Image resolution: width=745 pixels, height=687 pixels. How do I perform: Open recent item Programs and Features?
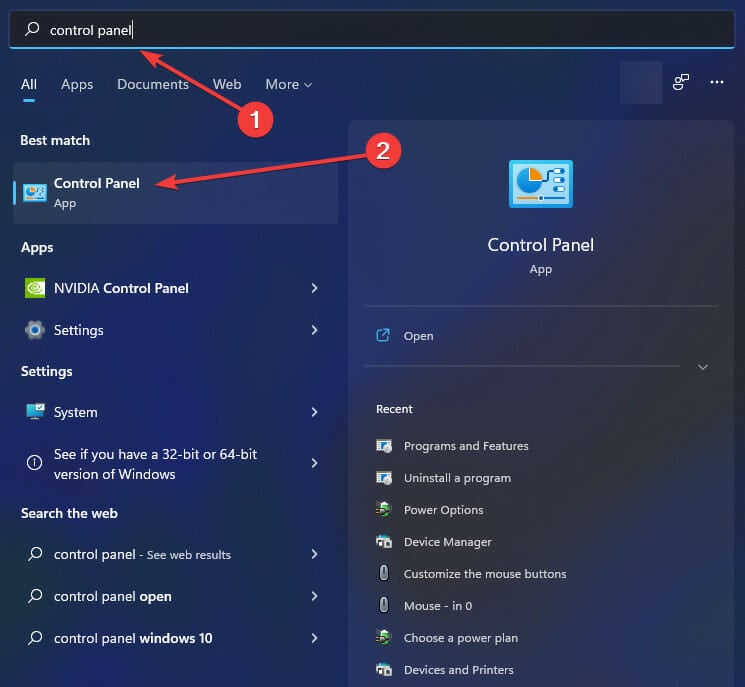[466, 446]
